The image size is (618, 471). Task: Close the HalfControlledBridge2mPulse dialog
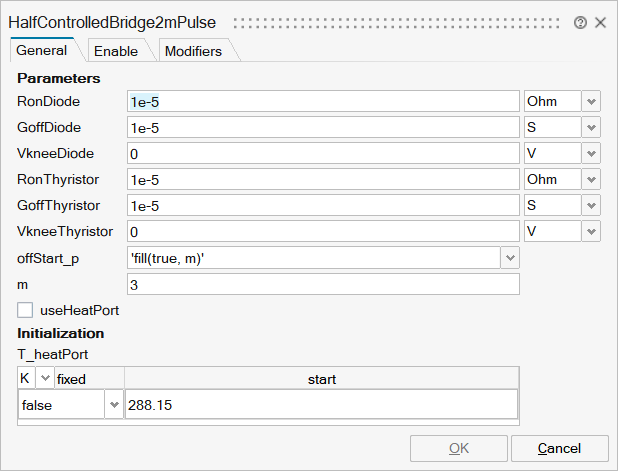[x=600, y=22]
